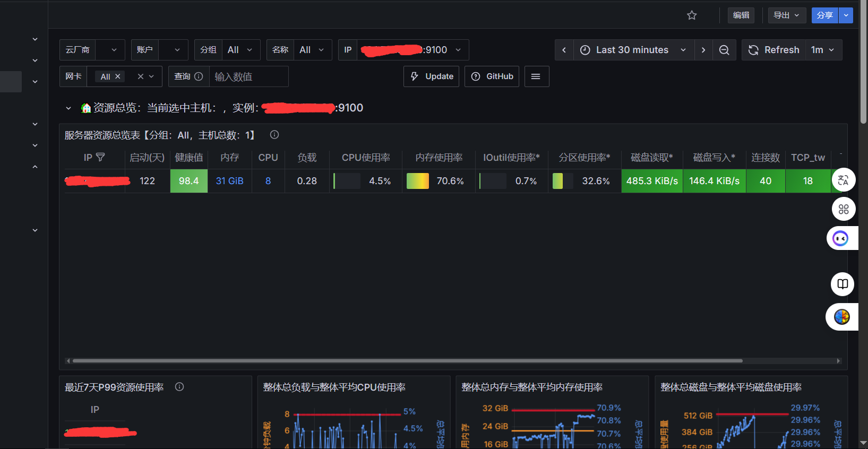This screenshot has width=868, height=449.
Task: Collapse the 资源总览 row section
Action: coord(68,108)
